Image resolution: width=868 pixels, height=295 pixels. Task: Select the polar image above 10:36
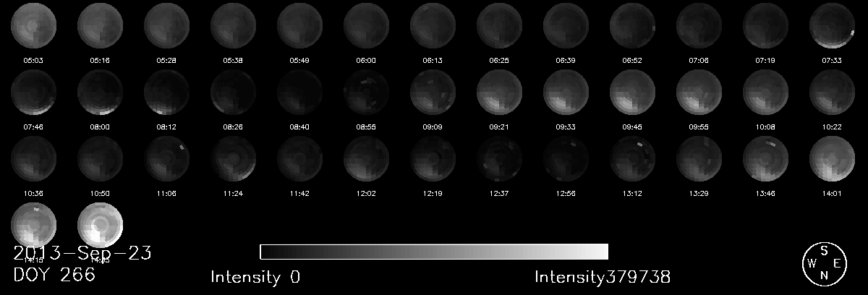point(34,159)
